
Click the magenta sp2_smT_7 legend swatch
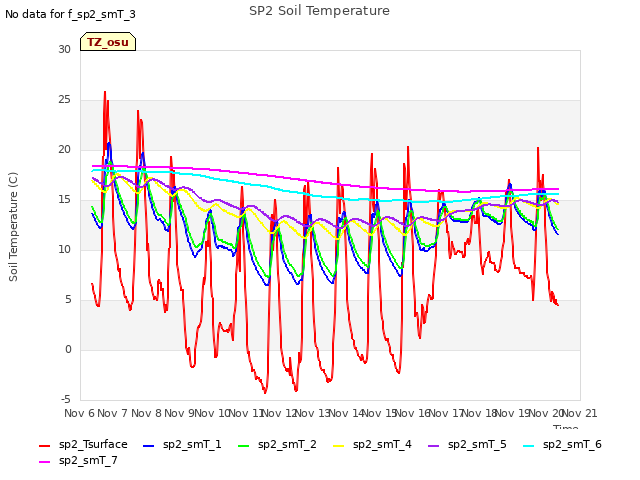pos(44,462)
